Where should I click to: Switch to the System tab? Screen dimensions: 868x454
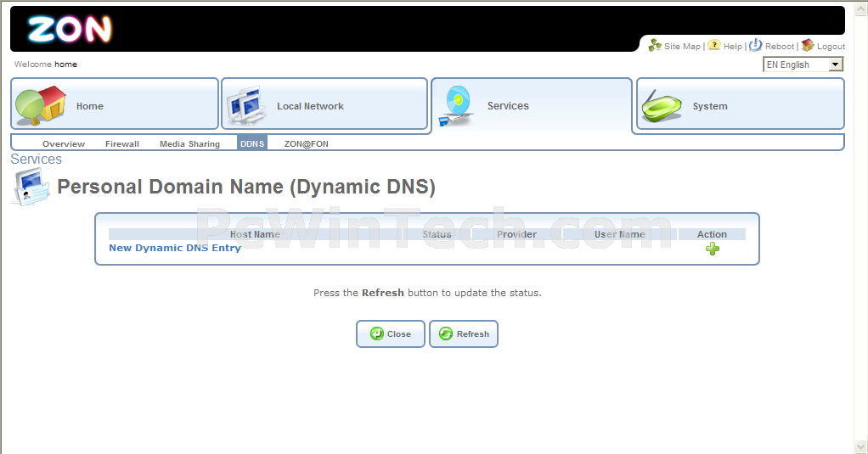741,104
